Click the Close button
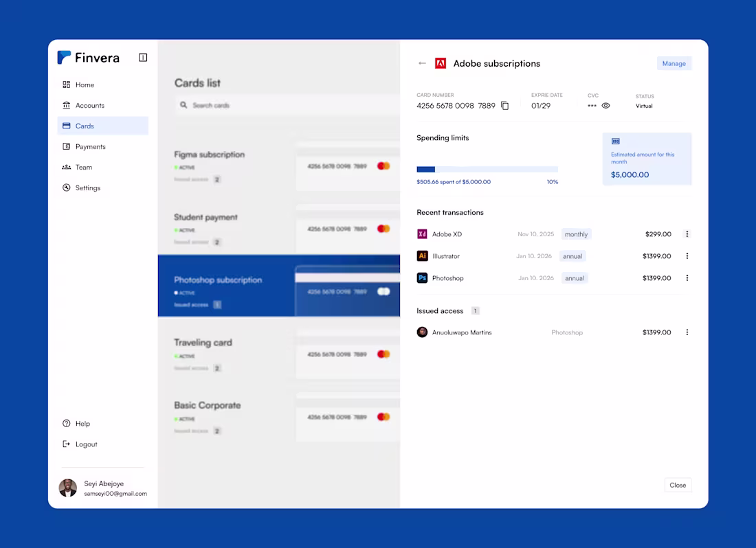Viewport: 756px width, 548px height. (678, 485)
